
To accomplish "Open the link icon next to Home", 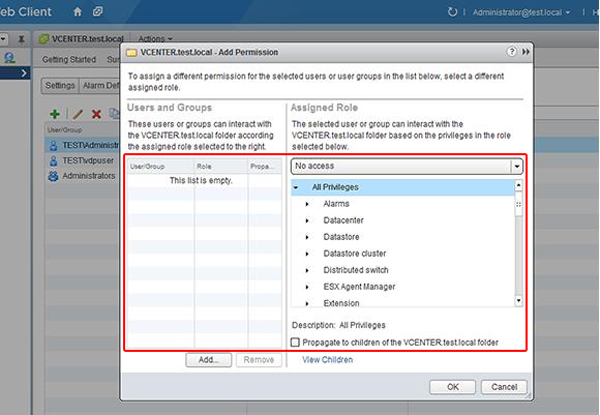I will pyautogui.click(x=98, y=11).
